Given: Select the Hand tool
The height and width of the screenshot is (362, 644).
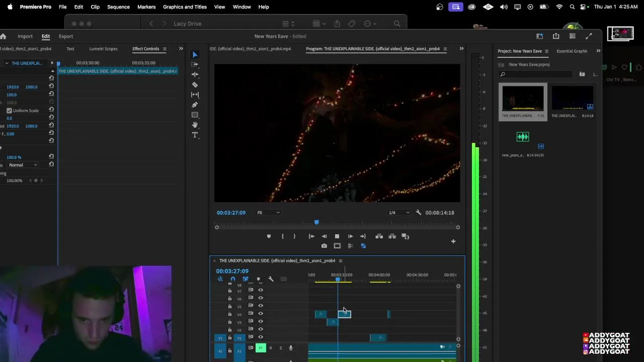Looking at the screenshot, I should 195,125.
